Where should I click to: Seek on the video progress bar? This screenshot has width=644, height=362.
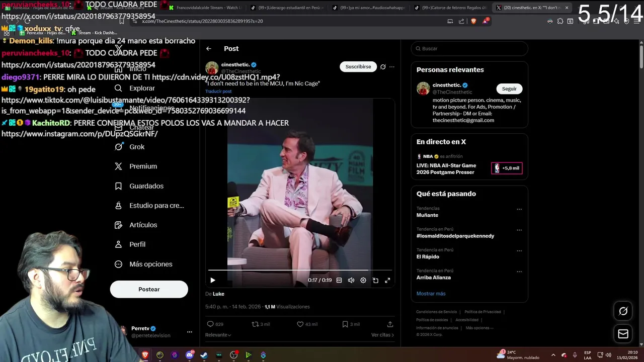(300, 270)
